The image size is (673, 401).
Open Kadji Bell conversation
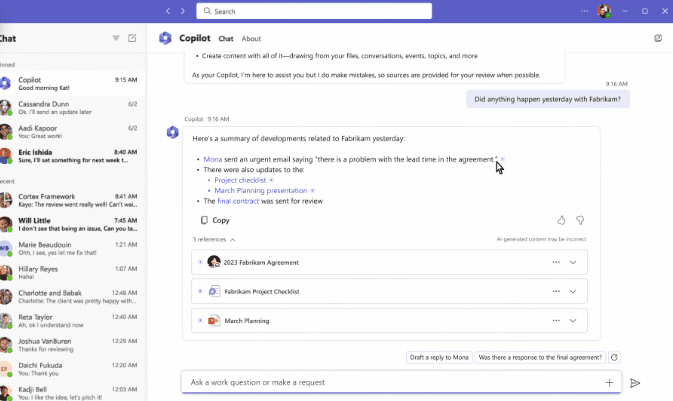[x=72, y=393]
